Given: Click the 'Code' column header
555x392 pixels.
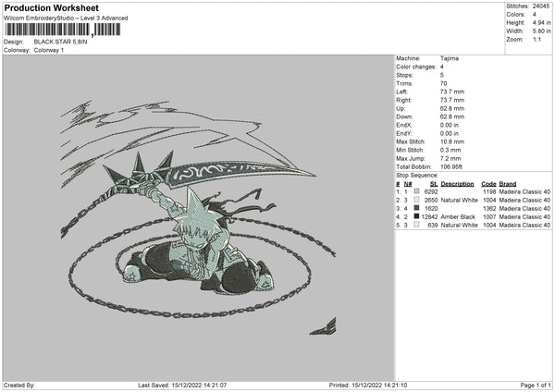Looking at the screenshot, I should pos(488,184).
